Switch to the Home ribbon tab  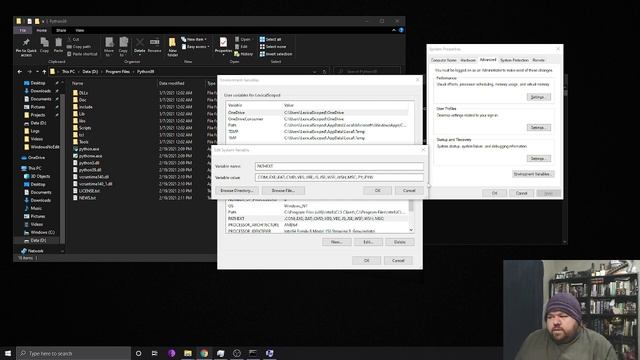[42, 30]
